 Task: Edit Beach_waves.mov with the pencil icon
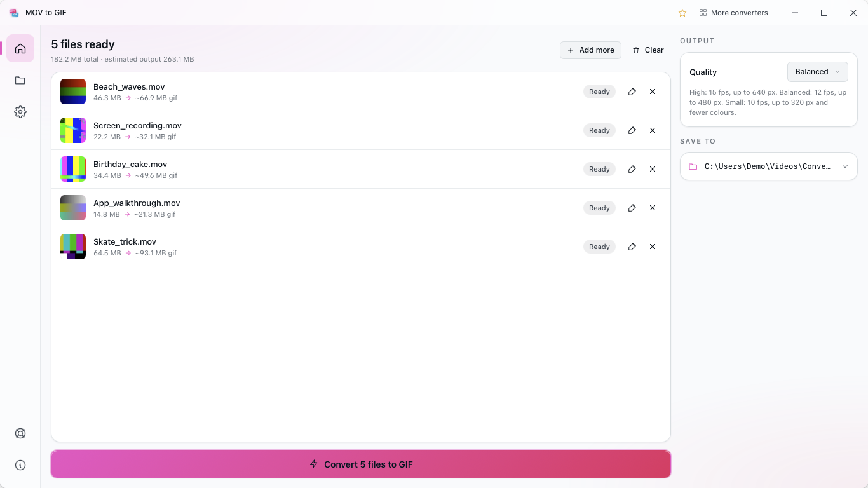pos(632,91)
